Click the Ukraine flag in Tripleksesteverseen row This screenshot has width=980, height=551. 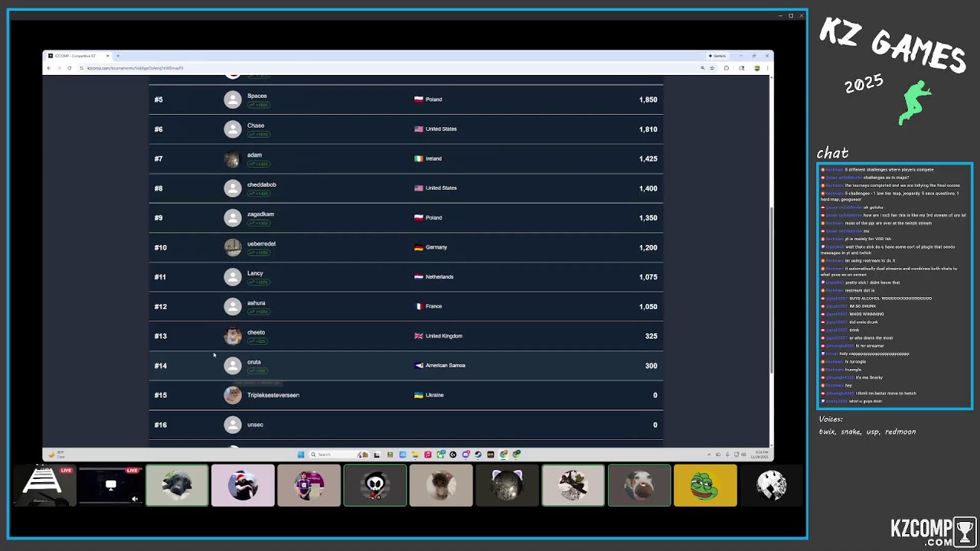point(419,395)
